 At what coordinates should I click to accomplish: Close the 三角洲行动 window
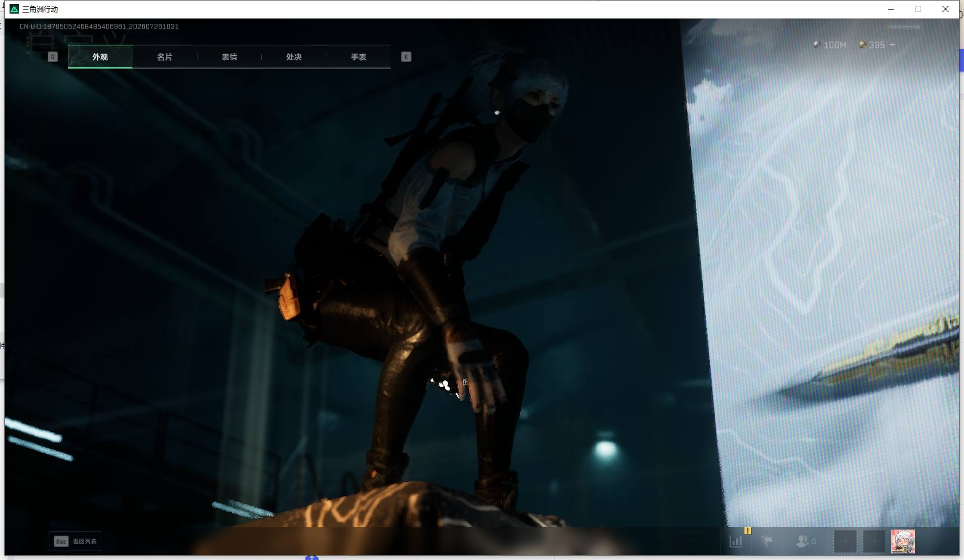pyautogui.click(x=946, y=9)
